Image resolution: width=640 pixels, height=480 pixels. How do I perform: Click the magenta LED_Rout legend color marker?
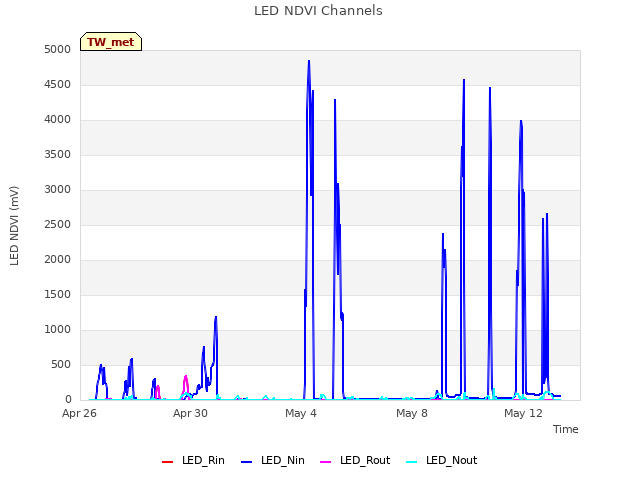point(325,462)
